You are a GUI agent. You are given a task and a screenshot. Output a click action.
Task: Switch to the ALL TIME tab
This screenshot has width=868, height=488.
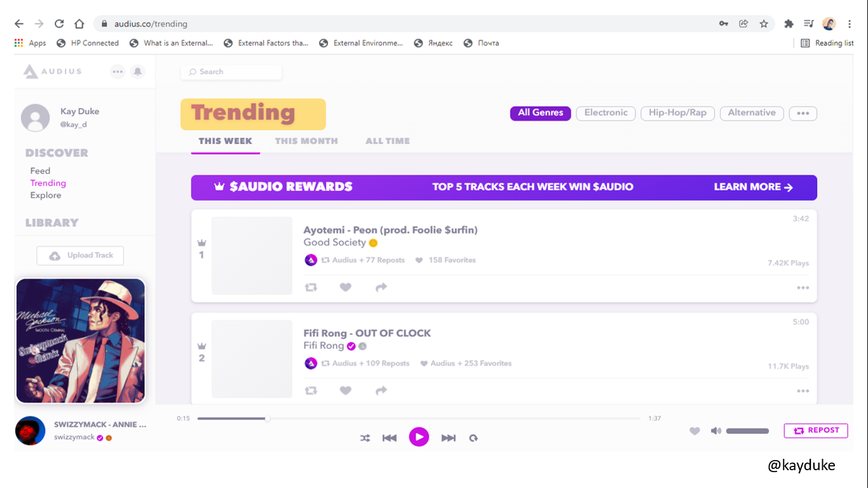(388, 141)
